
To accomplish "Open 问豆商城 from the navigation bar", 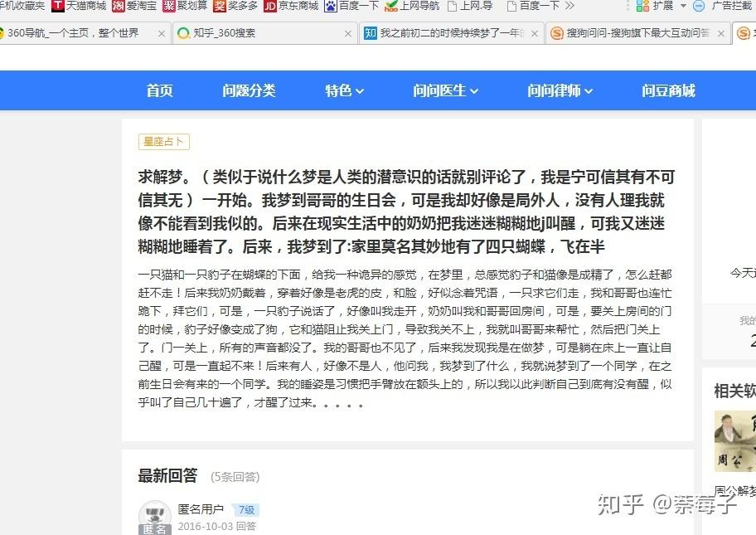I will pyautogui.click(x=668, y=90).
